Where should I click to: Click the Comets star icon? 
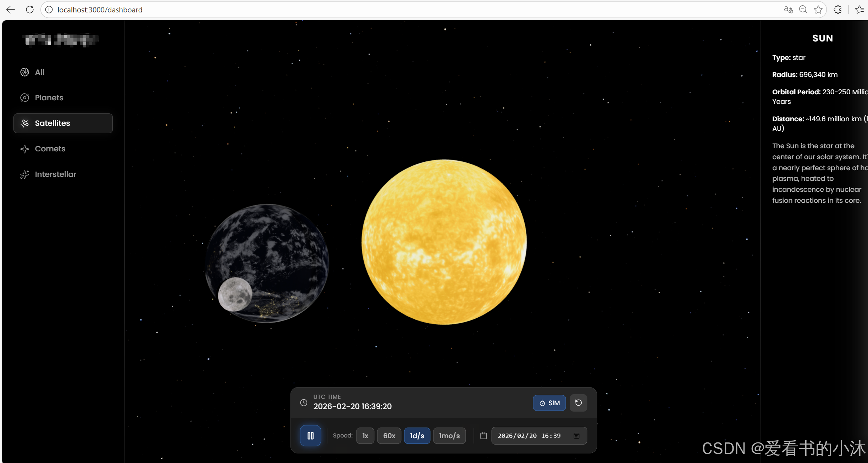point(25,149)
